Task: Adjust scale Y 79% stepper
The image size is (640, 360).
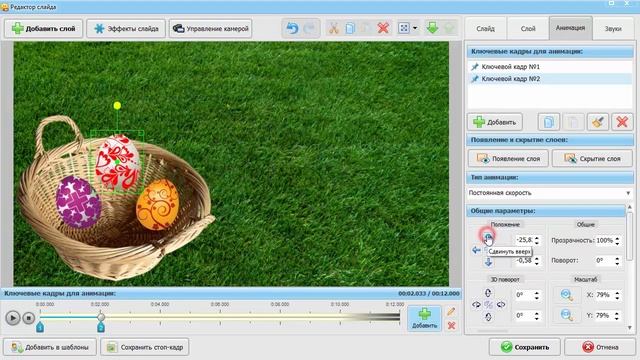Action: click(617, 315)
